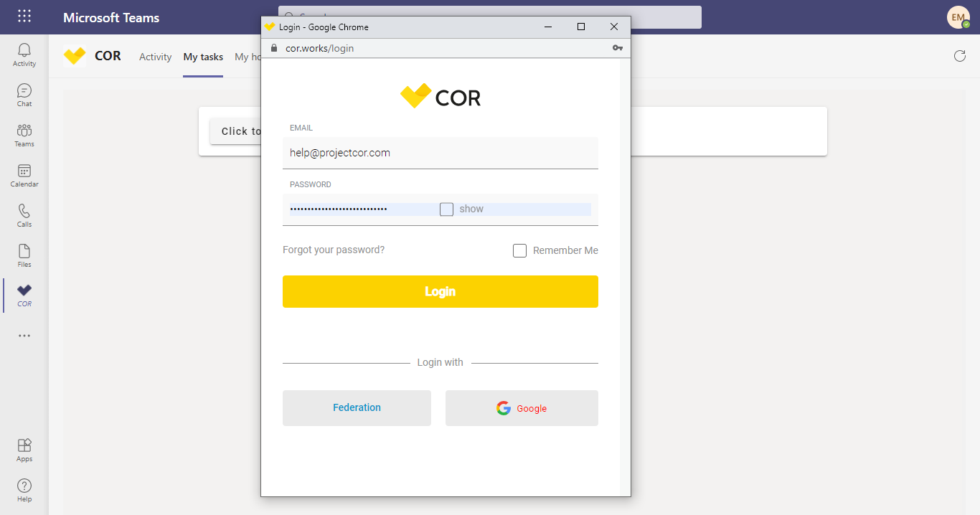Click the yellow Login button

point(440,291)
